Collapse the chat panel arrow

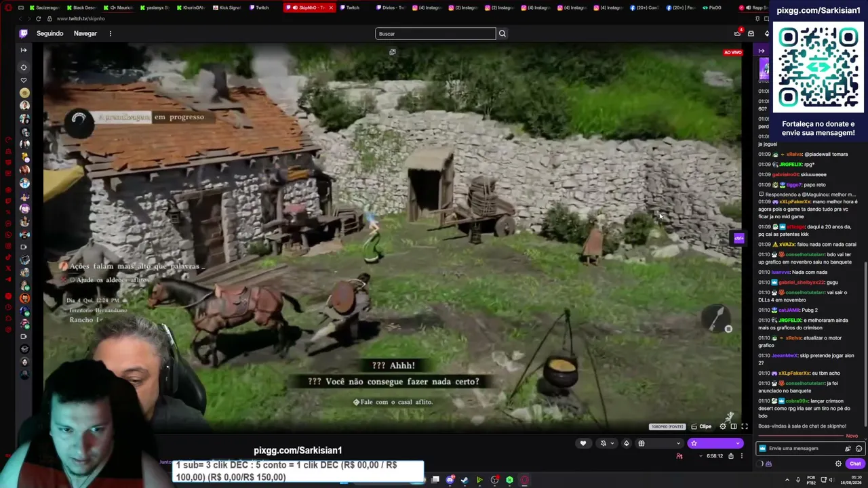(x=762, y=51)
